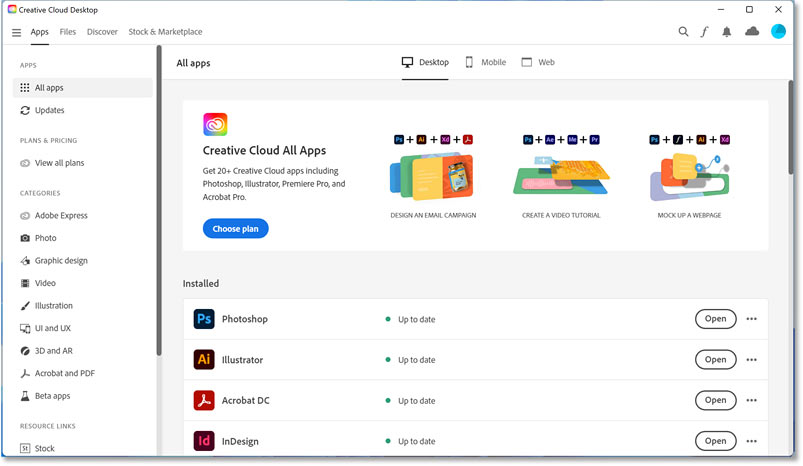This screenshot has width=803, height=466.
Task: Click Open button for InDesign
Action: (715, 441)
